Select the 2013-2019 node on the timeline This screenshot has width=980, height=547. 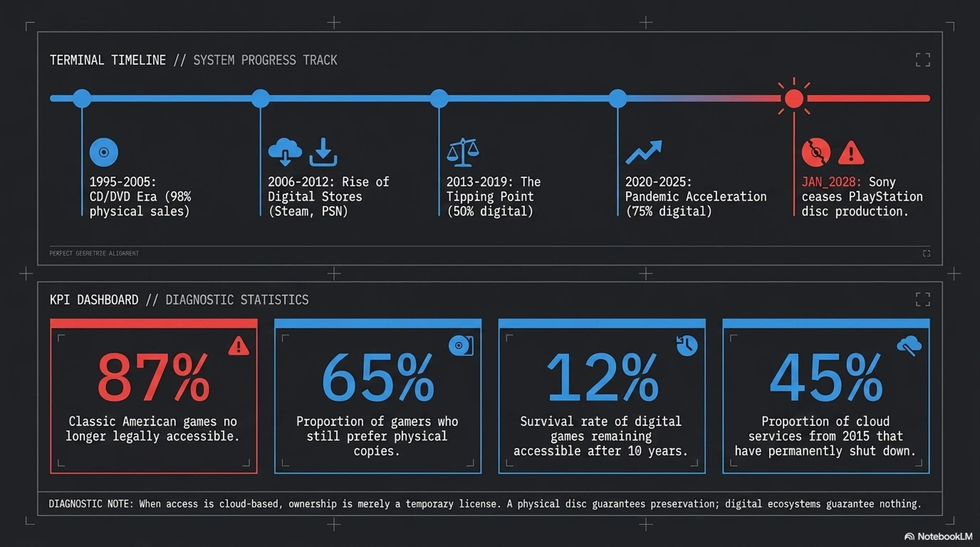point(439,99)
